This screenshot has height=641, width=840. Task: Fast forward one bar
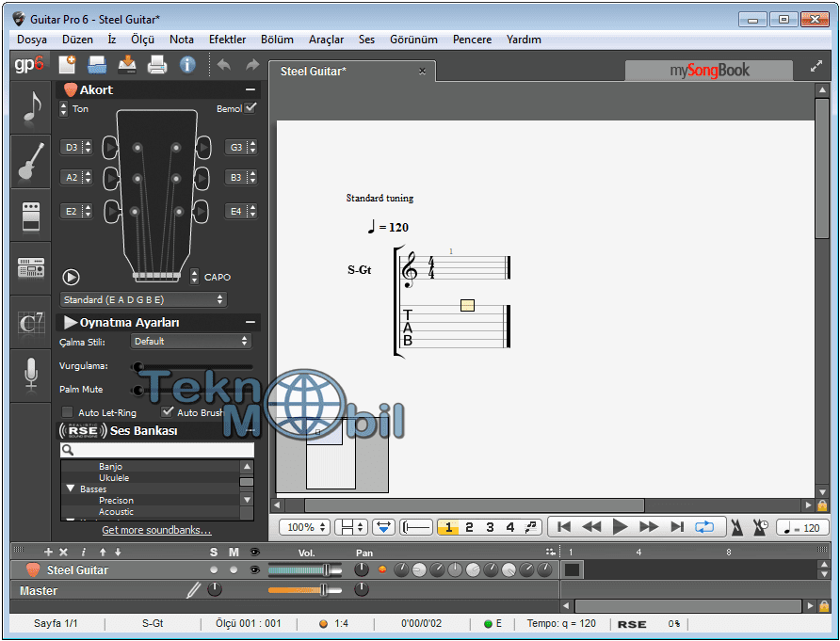point(649,527)
